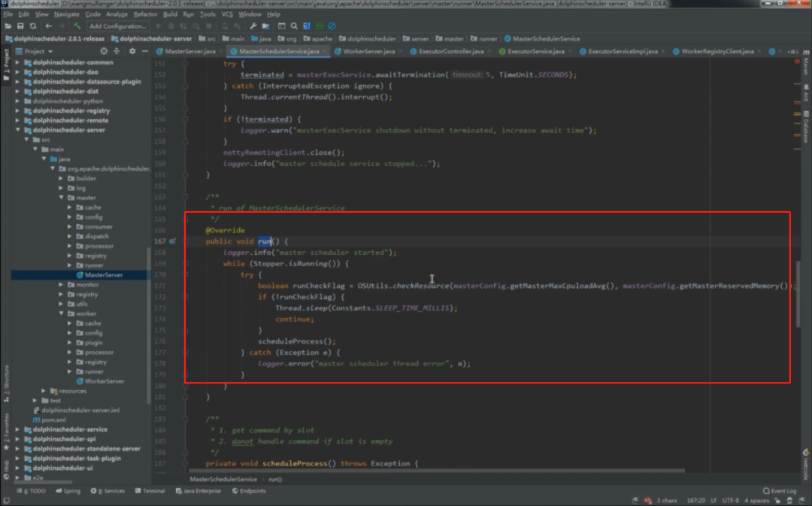Click the Synchronize refresh icon
This screenshot has height=506, width=812.
click(x=32, y=26)
